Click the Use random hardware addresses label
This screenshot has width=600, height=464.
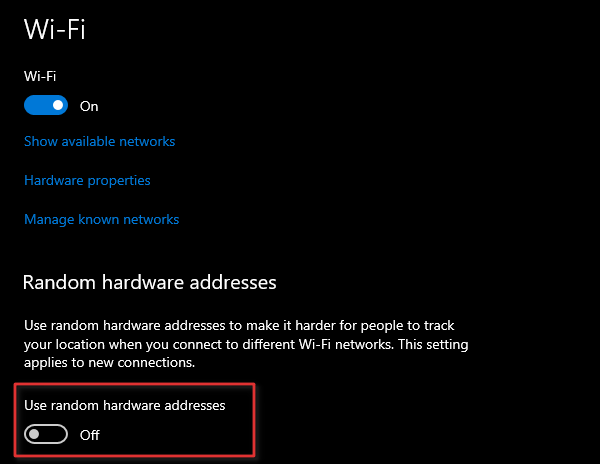[x=125, y=405]
